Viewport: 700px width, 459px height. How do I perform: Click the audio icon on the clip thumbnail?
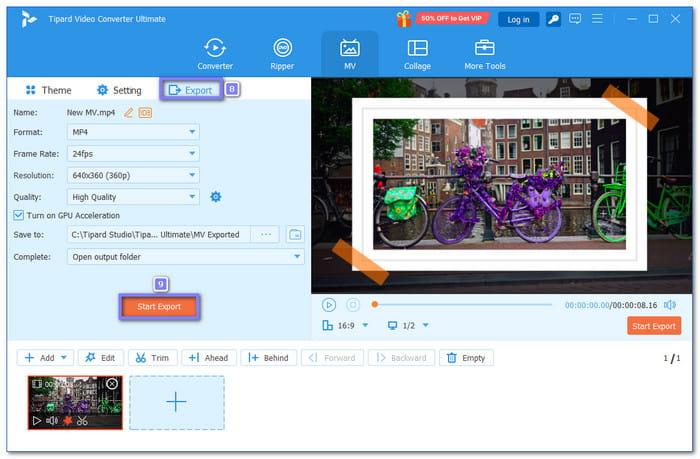pyautogui.click(x=52, y=421)
